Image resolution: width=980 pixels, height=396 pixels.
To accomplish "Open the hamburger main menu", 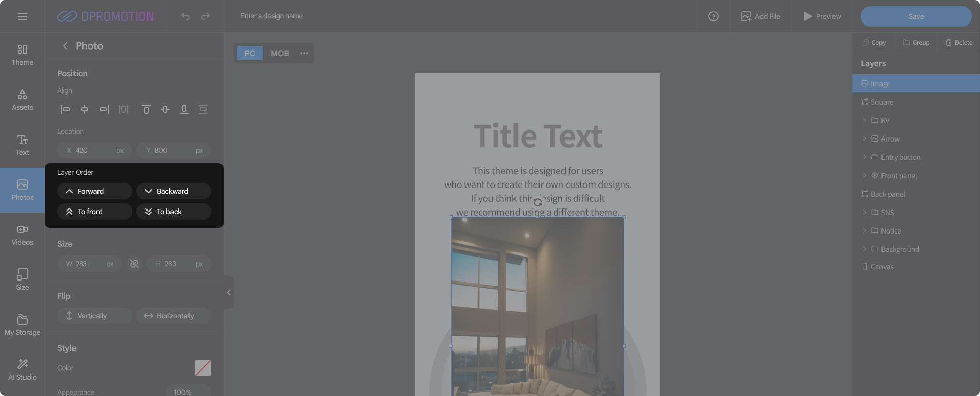I will (x=22, y=16).
